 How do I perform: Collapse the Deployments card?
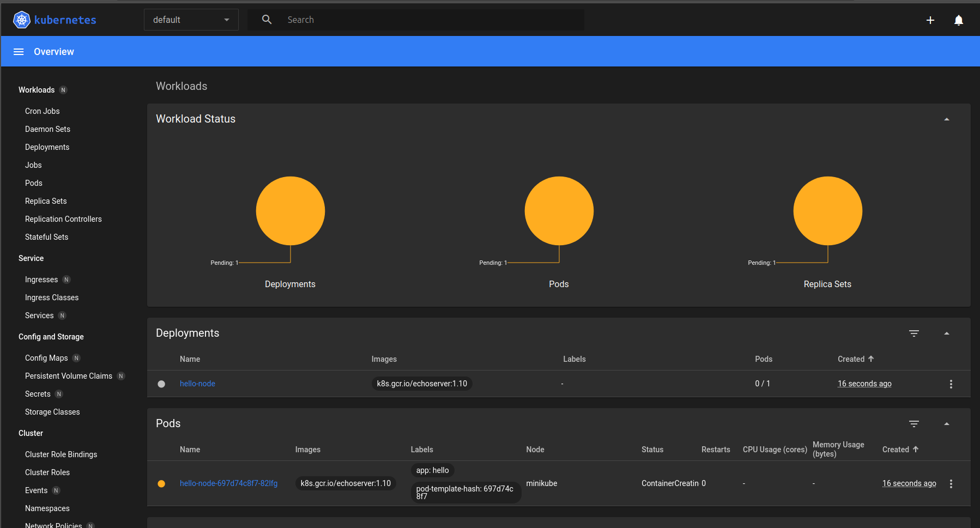point(947,333)
